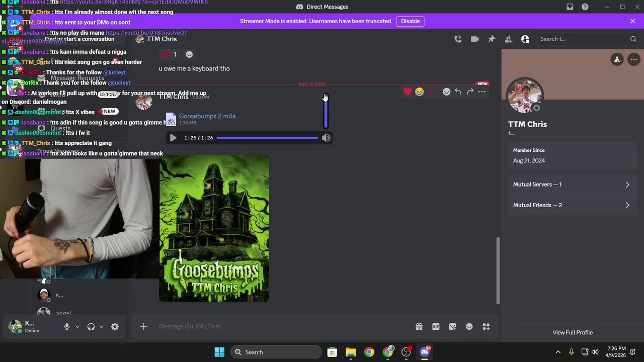The width and height of the screenshot is (644, 362).
Task: Open User Settings gear
Action: [x=115, y=327]
